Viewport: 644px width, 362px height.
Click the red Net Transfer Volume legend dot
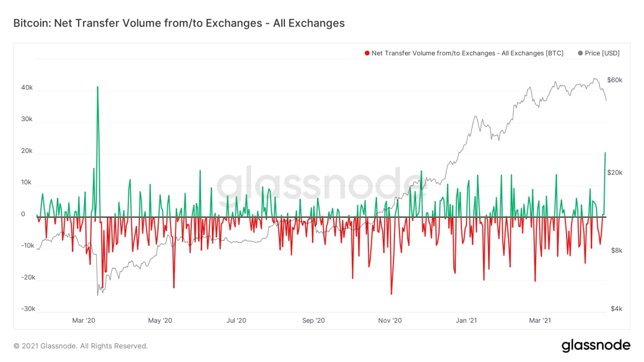pos(367,53)
